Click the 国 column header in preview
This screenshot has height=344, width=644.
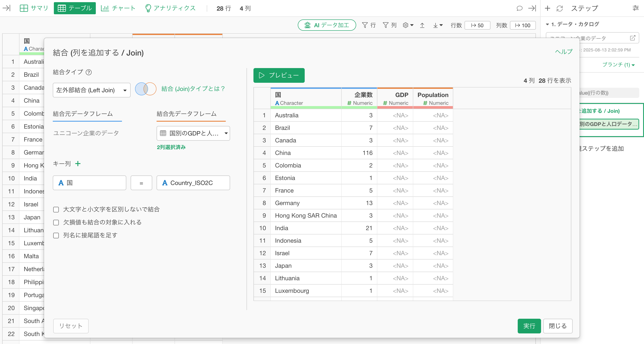(306, 99)
